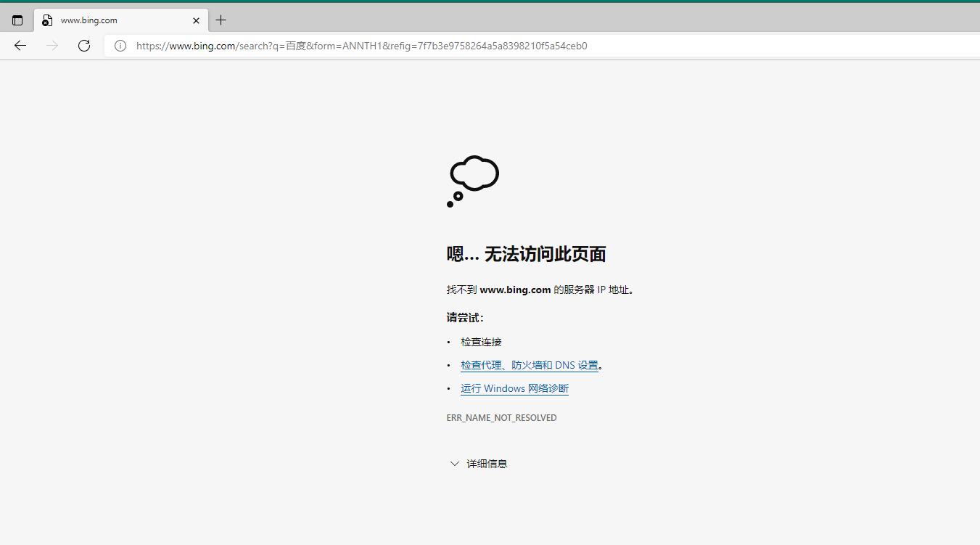Click the bold www.bing.com text in error message
Image resolution: width=980 pixels, height=545 pixels.
tap(515, 289)
